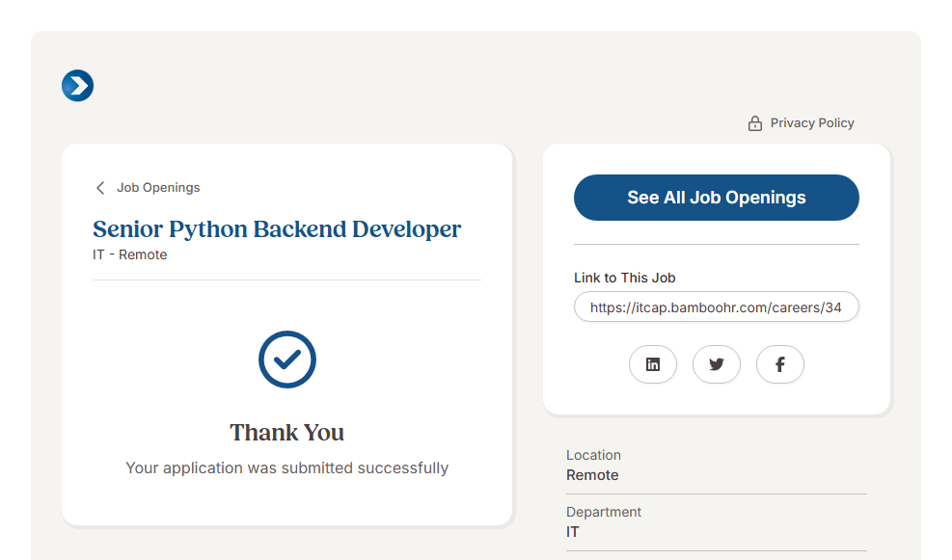The image size is (952, 560).
Task: Share this job on LinkedIn
Action: (x=653, y=364)
